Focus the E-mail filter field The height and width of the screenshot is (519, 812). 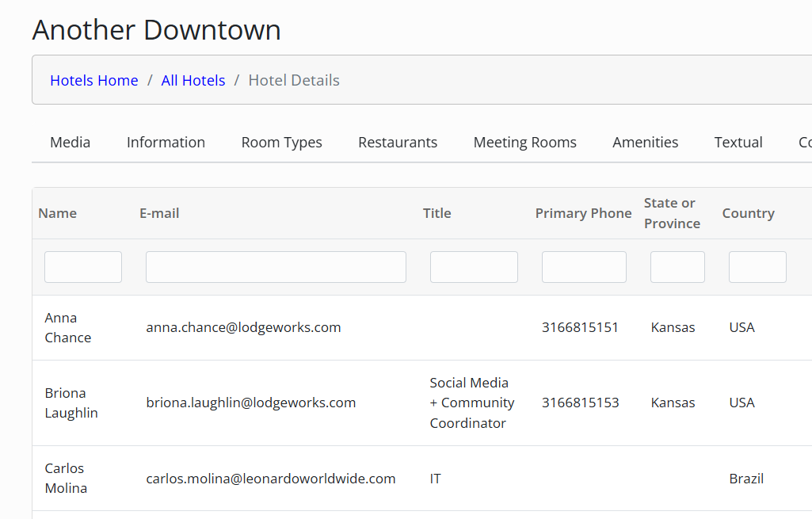point(276,267)
